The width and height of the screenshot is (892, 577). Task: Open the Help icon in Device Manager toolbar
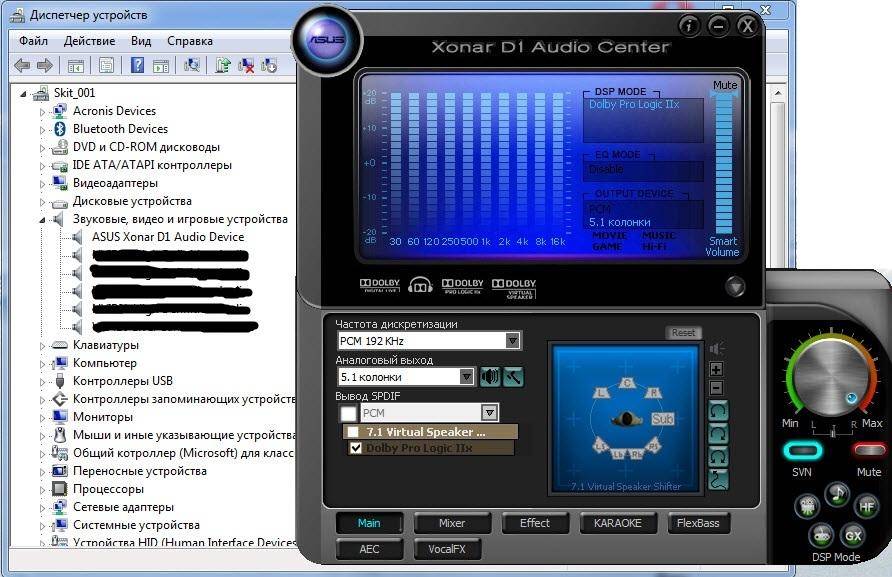pos(137,65)
